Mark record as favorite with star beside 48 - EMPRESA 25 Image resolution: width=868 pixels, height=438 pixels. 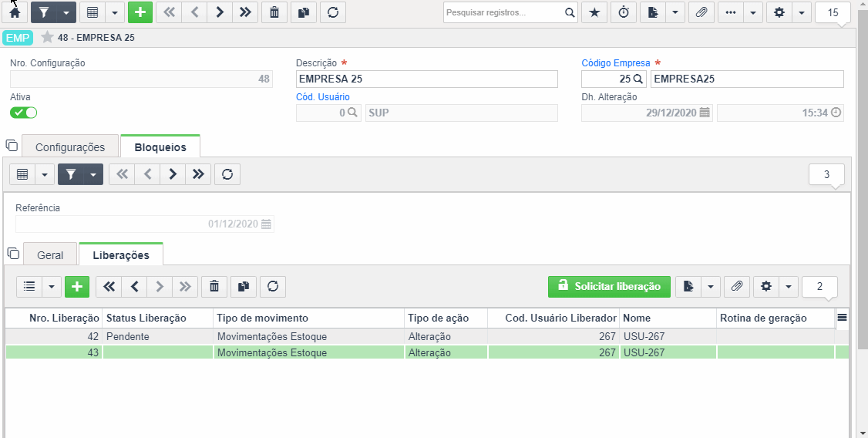click(x=48, y=38)
